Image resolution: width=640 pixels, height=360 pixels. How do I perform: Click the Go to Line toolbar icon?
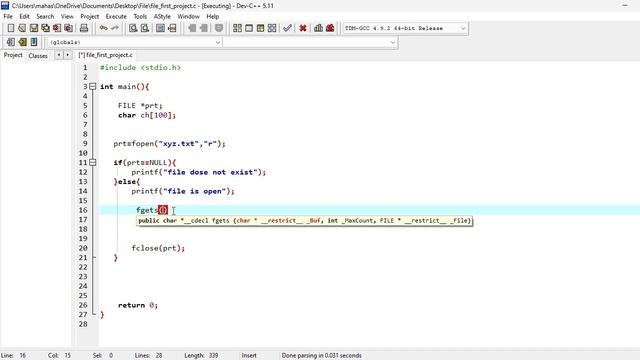(172, 28)
